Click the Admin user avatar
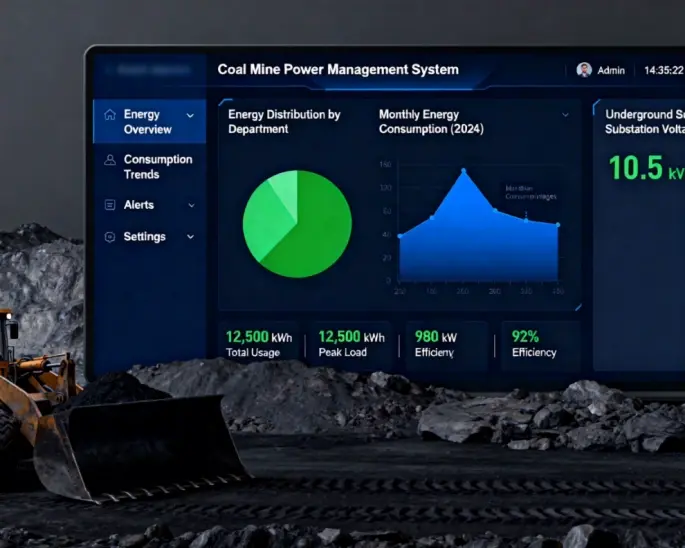 point(584,70)
